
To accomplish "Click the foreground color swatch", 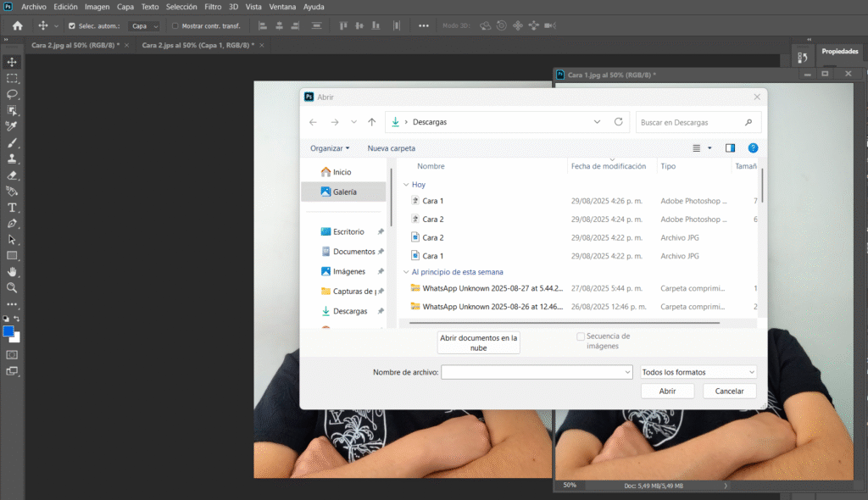I will 10,331.
